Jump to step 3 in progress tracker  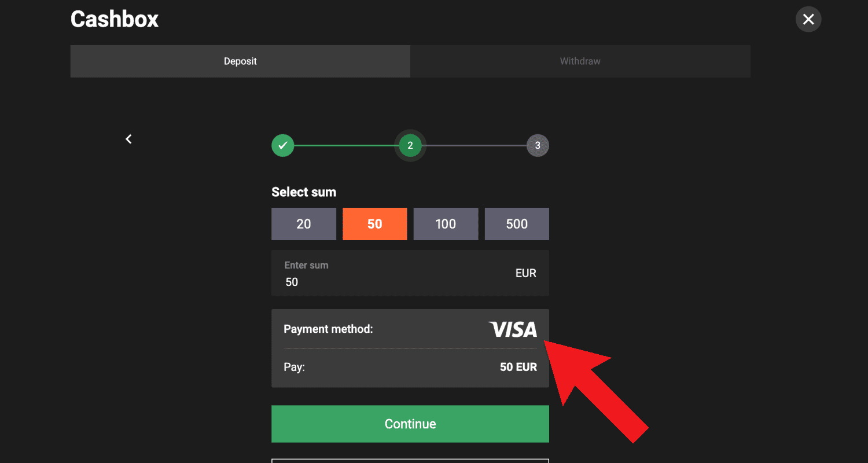[x=538, y=145]
